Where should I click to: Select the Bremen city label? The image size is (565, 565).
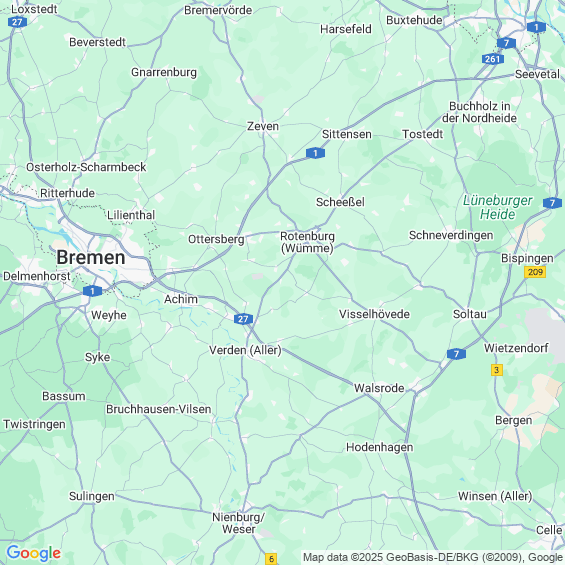pos(91,257)
